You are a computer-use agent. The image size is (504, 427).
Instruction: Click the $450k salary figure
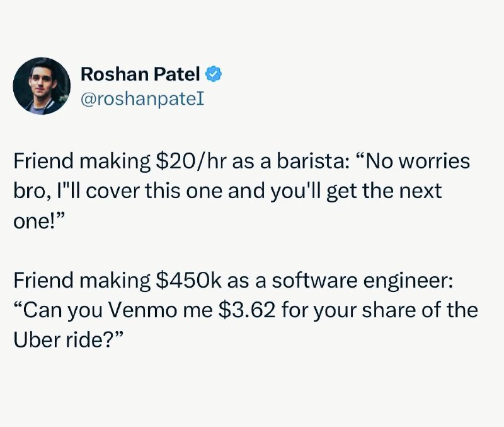[x=188, y=280]
